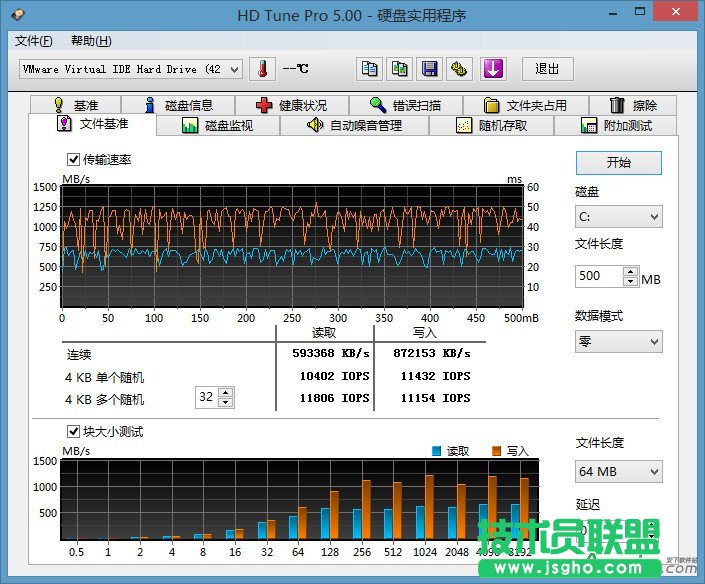Expand the 磁盘 C: drive dropdown
This screenshot has width=705, height=584.
tap(619, 217)
